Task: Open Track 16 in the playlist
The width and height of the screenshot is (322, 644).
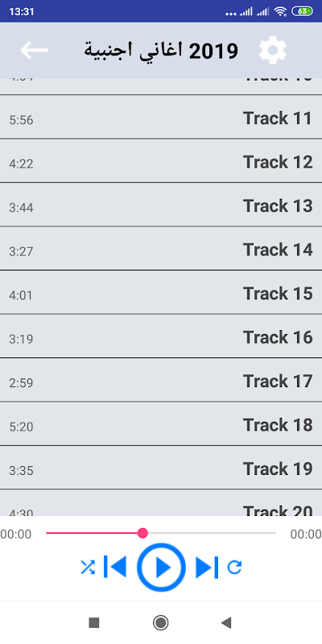Action: point(161,336)
